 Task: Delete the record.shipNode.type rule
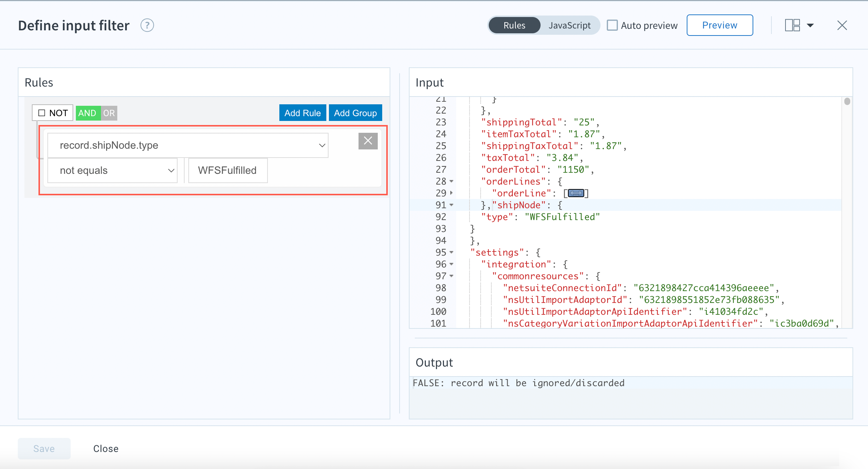point(368,141)
